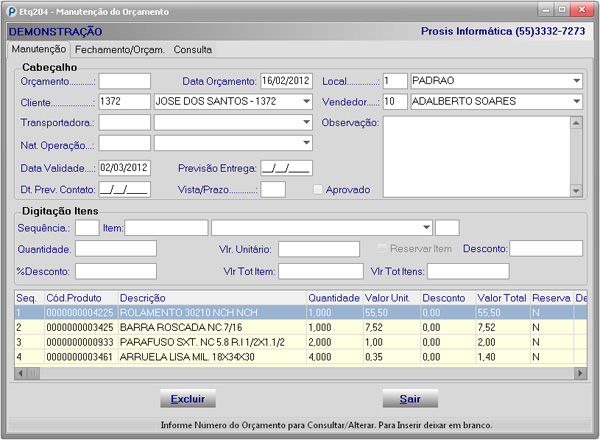Select row ARRUELA LISA MIL. 18X34X30
This screenshot has width=600, height=440.
pyautogui.click(x=300, y=357)
